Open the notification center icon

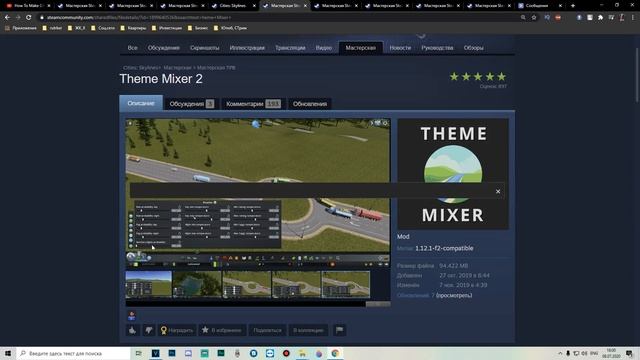click(629, 353)
